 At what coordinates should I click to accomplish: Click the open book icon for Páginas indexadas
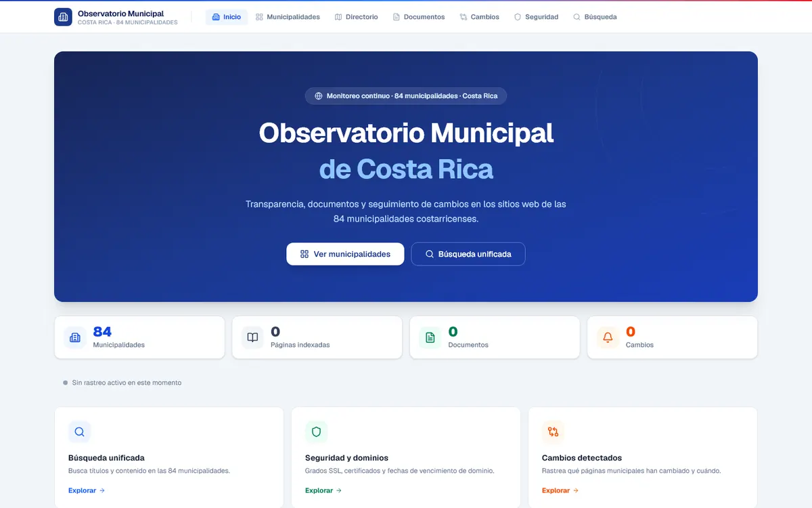(252, 337)
